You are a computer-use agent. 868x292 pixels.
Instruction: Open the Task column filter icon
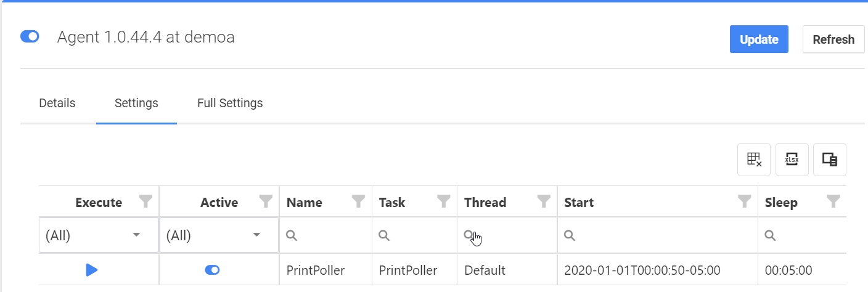(x=443, y=201)
